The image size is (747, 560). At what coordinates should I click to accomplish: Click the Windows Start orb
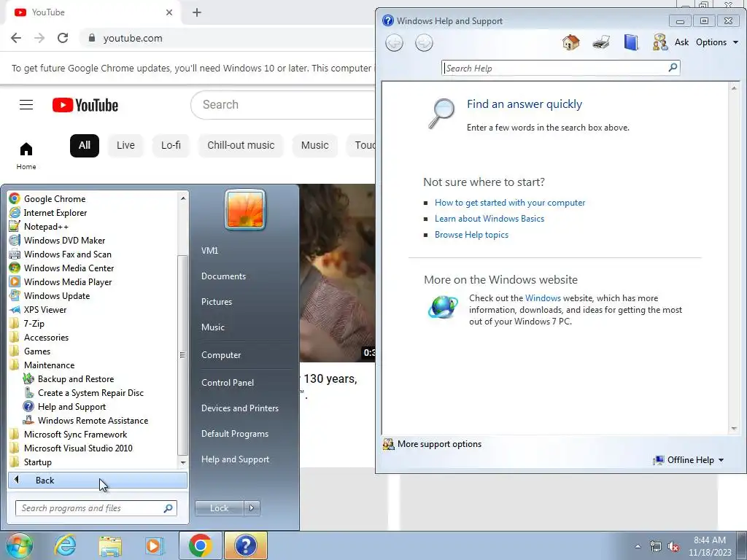tap(20, 545)
